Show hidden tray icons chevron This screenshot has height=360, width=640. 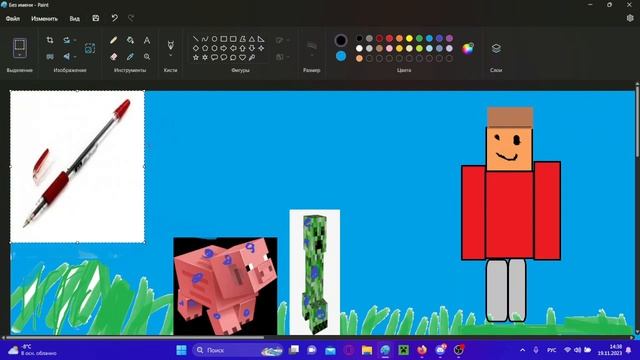pos(522,350)
